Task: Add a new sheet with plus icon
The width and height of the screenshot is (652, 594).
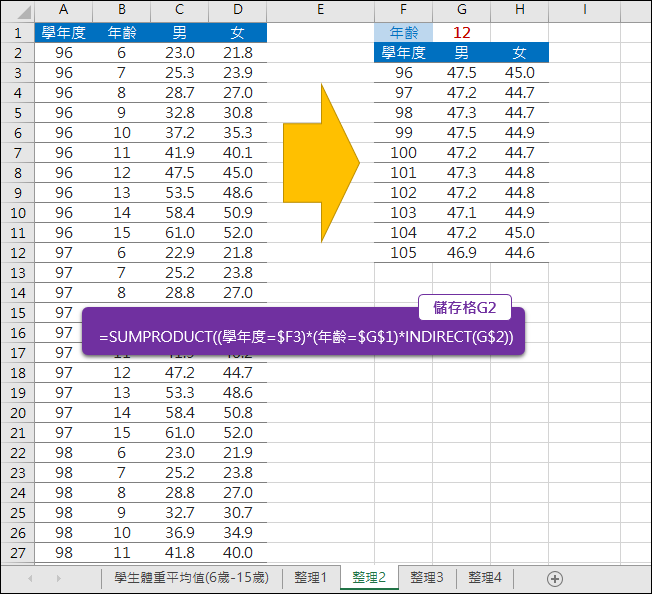Action: [x=555, y=578]
